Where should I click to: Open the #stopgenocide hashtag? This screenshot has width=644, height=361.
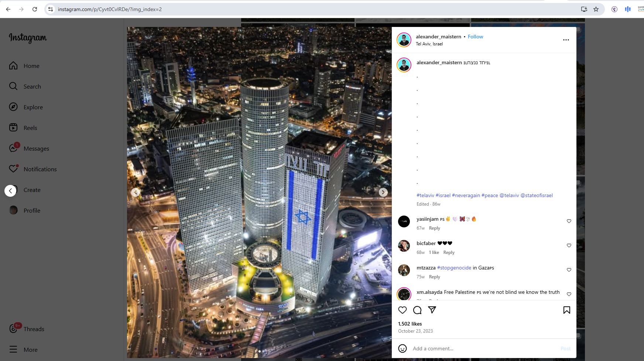pyautogui.click(x=454, y=268)
